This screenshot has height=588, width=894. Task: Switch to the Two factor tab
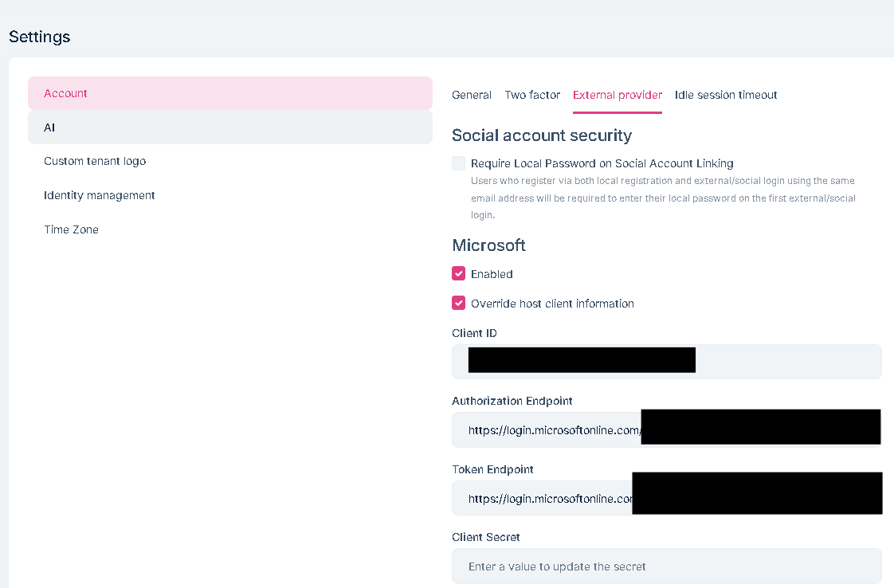pyautogui.click(x=532, y=95)
